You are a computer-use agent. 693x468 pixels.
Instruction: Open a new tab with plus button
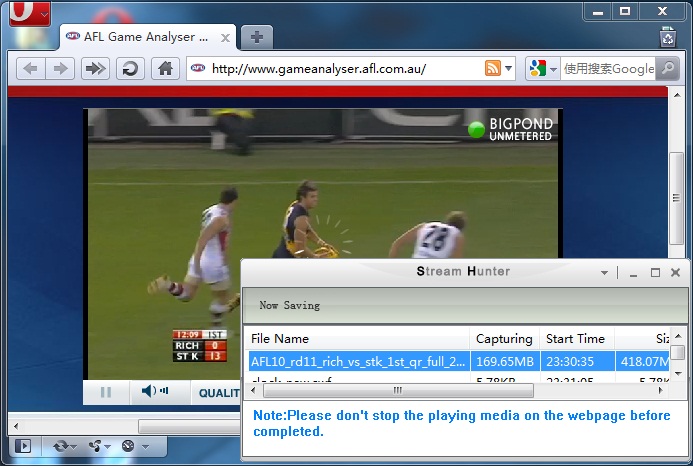pyautogui.click(x=257, y=37)
